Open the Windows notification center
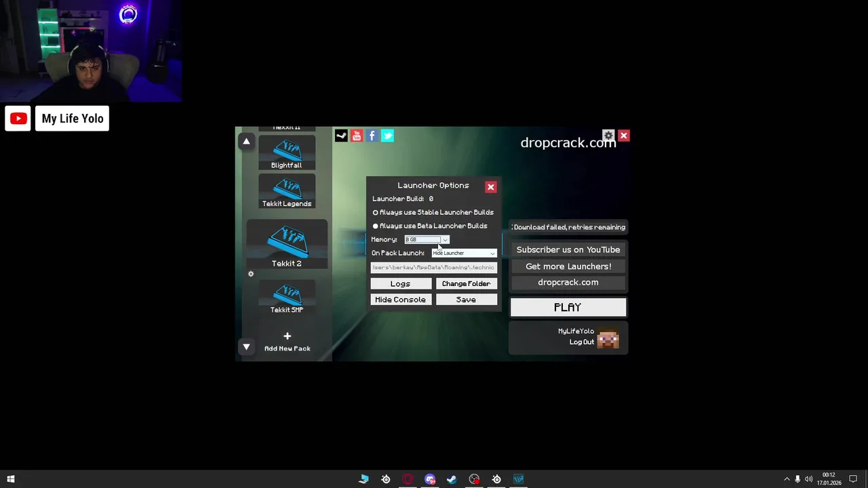 click(x=853, y=479)
